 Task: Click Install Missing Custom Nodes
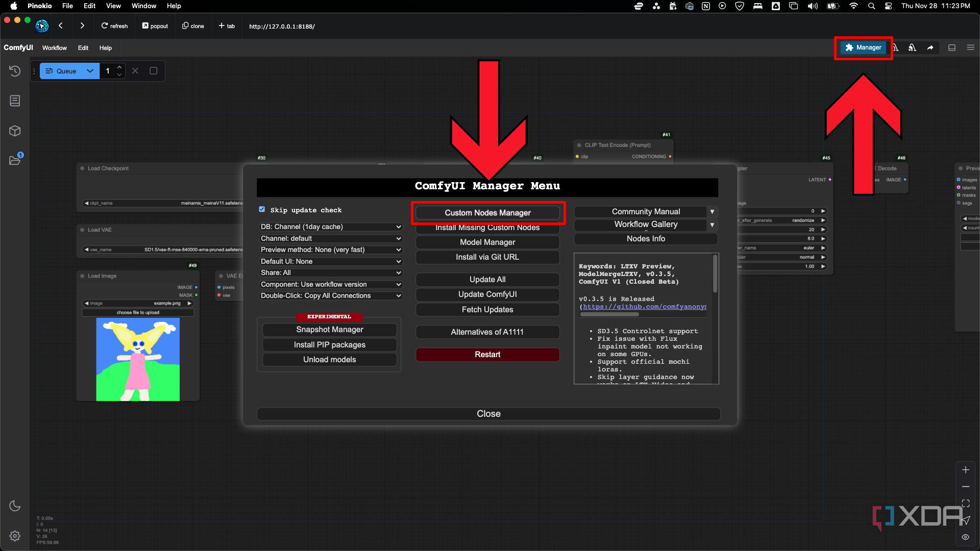[x=487, y=228]
